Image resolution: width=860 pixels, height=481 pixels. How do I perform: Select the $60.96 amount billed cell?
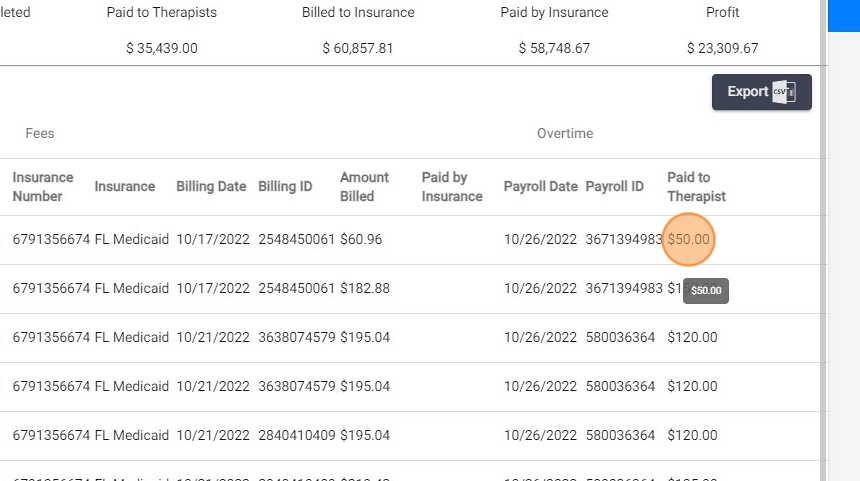tap(361, 240)
